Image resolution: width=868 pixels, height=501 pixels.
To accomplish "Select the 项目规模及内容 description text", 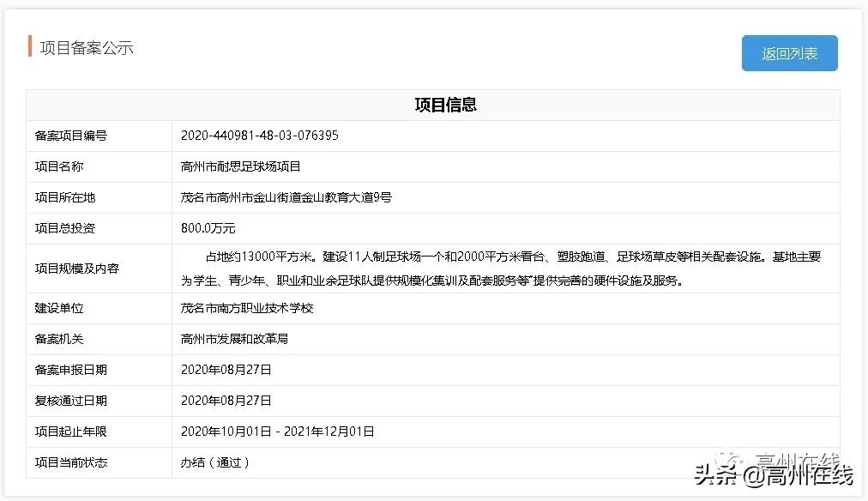I will [x=506, y=268].
